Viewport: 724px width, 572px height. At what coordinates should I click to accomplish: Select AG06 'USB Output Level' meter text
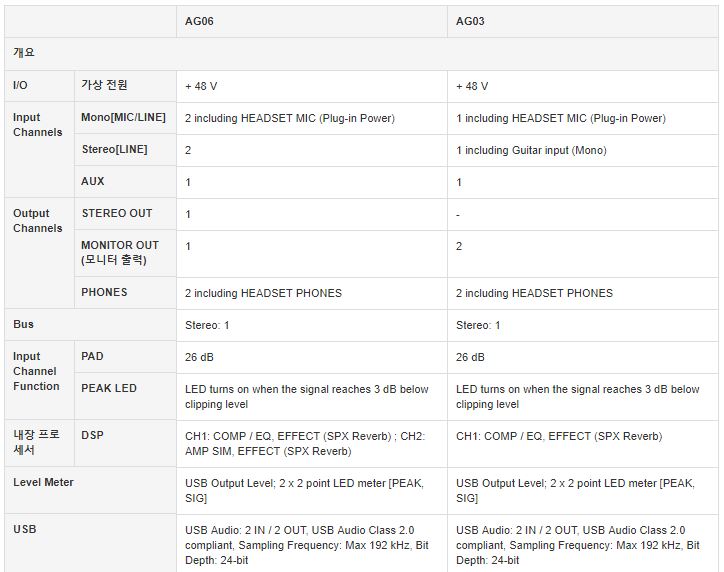tap(304, 491)
